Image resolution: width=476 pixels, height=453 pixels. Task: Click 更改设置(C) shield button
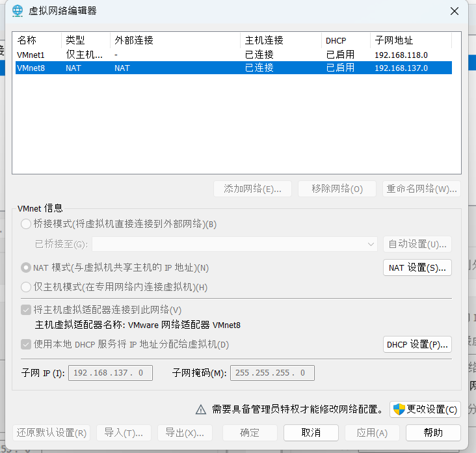point(425,409)
